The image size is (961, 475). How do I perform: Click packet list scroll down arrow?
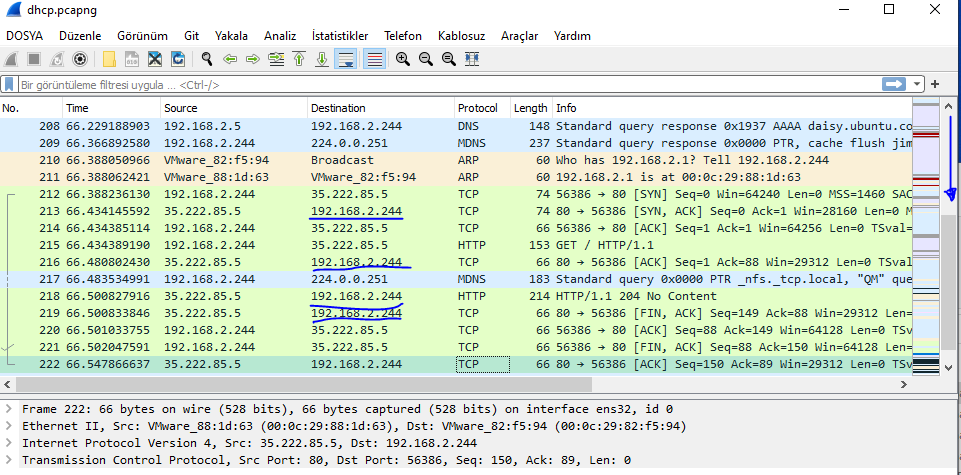(x=948, y=368)
